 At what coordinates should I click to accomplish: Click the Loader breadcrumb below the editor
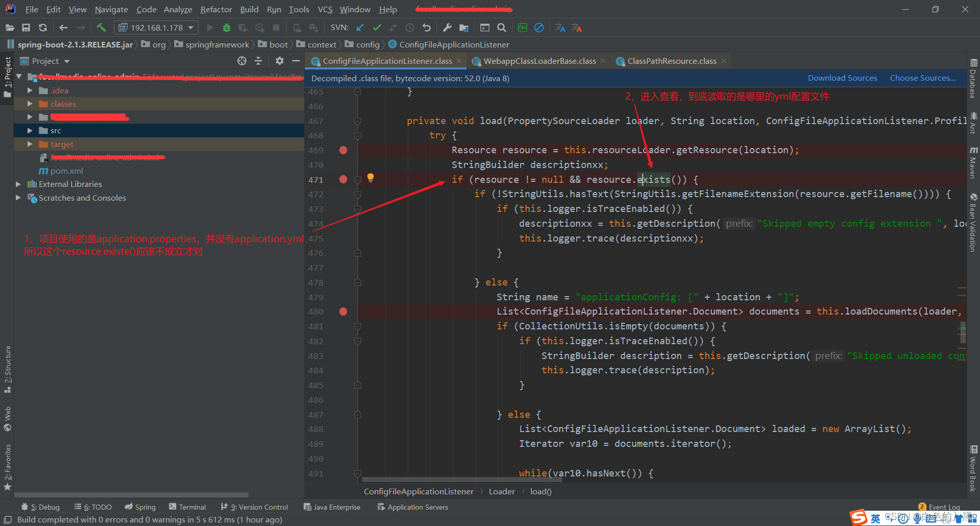[502, 491]
